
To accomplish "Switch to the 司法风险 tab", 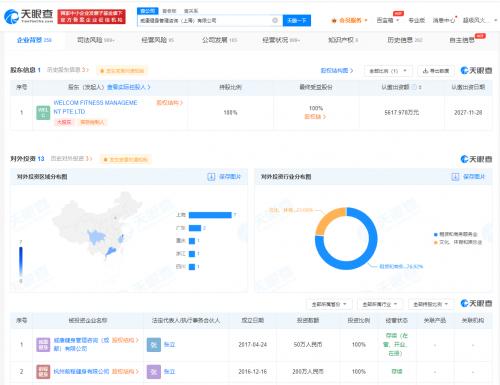I will pos(96,40).
